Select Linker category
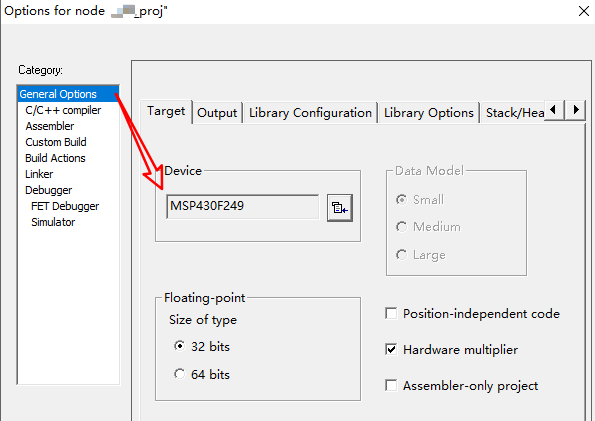The width and height of the screenshot is (595, 421). [39, 174]
